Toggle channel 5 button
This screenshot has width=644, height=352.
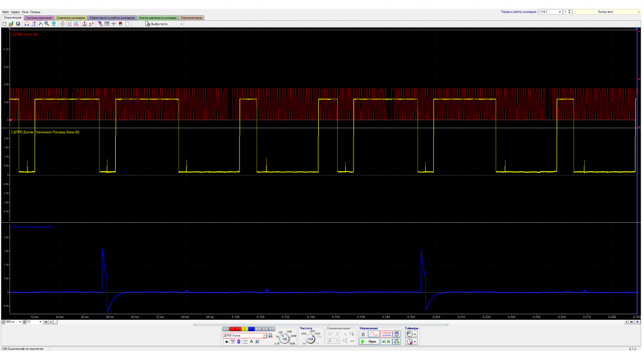[x=258, y=329]
